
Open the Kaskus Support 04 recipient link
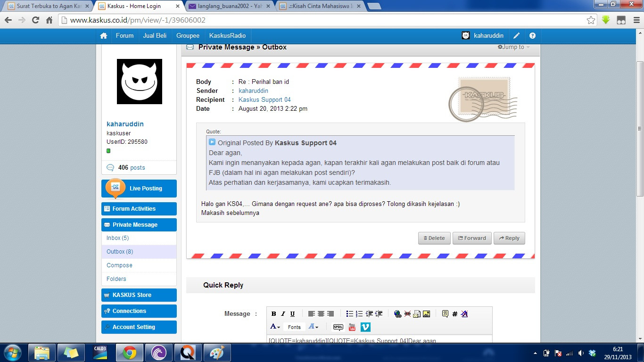264,100
